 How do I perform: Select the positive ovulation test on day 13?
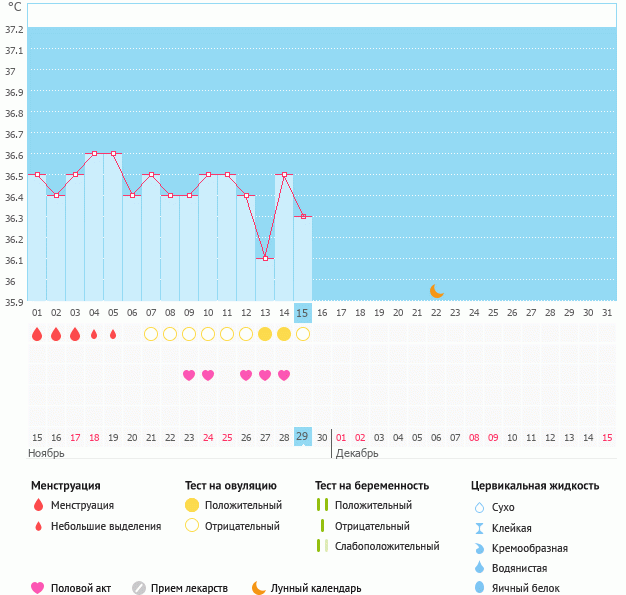[x=265, y=334]
